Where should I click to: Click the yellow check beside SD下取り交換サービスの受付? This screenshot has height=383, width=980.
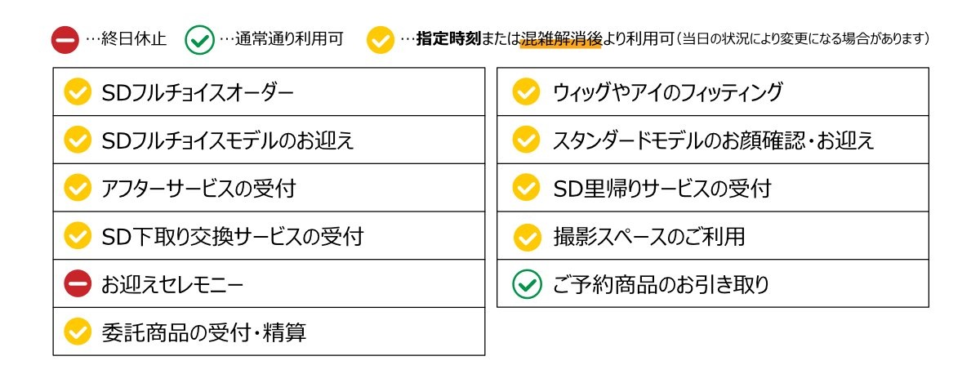pos(78,237)
